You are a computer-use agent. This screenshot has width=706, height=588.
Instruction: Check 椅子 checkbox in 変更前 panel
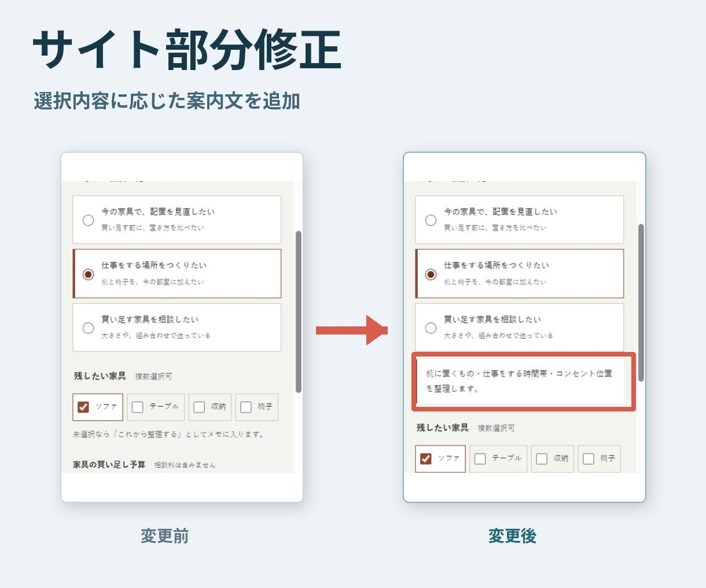coord(246,407)
